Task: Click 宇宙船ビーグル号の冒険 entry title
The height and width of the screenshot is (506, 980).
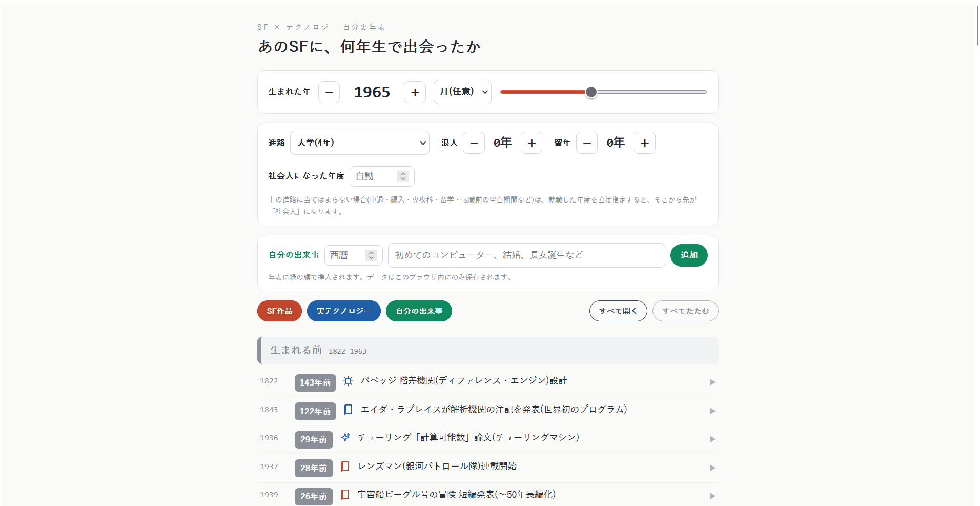Action: pyautogui.click(x=457, y=495)
